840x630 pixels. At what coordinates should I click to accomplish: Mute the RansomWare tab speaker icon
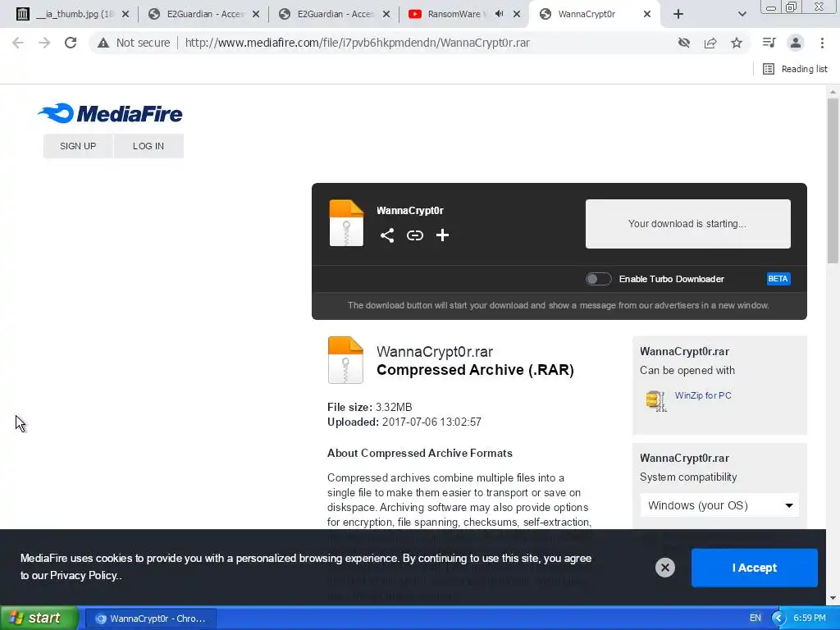(500, 14)
